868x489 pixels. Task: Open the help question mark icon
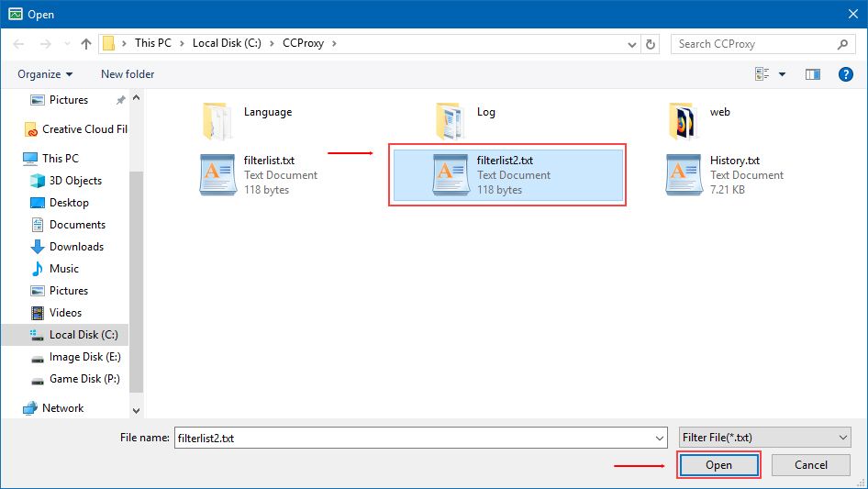(x=846, y=74)
